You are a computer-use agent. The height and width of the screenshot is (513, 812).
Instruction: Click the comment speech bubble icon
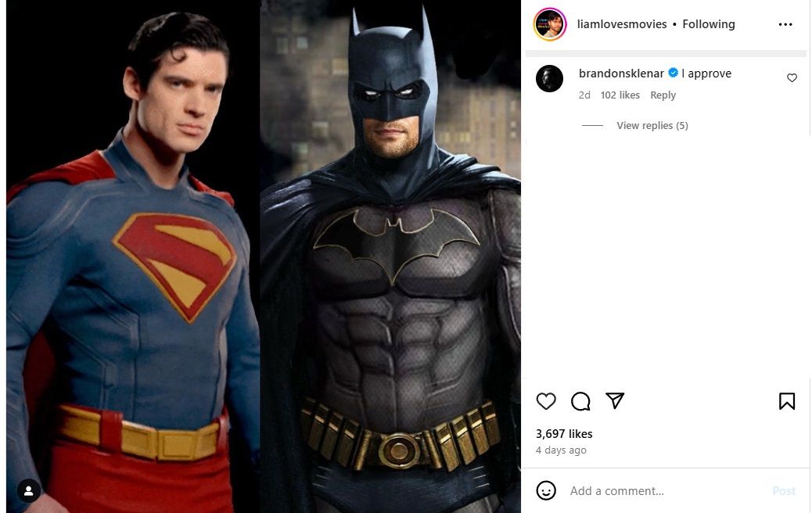[580, 401]
